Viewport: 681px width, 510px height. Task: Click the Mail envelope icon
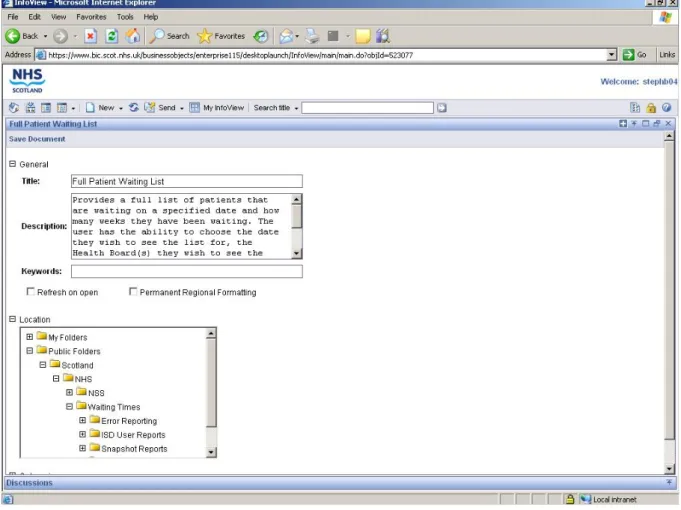[x=286, y=36]
